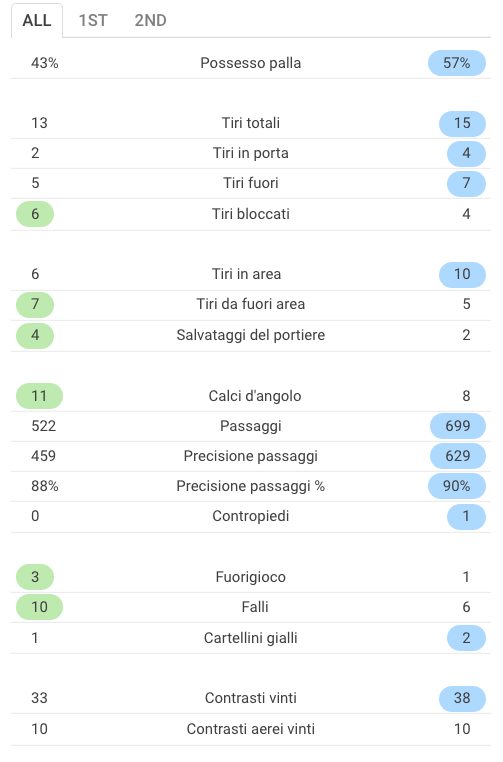Viewport: 503px width, 762px height.
Task: Click the 57% possession blue badge
Action: point(456,63)
